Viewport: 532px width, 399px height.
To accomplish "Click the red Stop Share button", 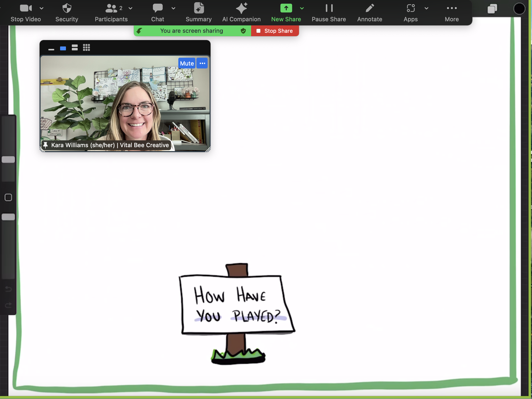I will pos(275,31).
